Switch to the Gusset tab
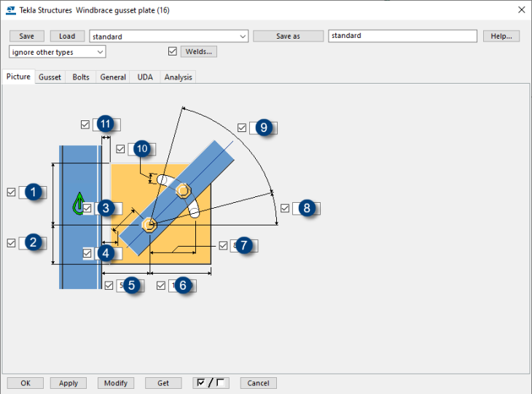532x394 pixels. [x=50, y=77]
